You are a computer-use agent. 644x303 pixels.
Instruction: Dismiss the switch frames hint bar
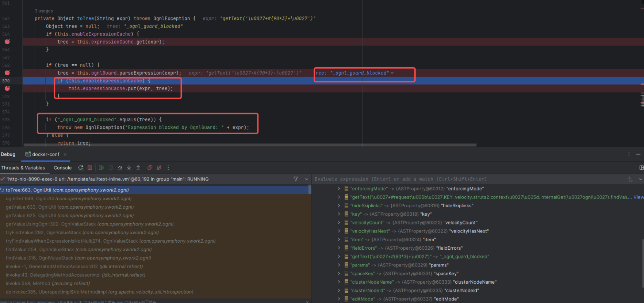point(307,302)
